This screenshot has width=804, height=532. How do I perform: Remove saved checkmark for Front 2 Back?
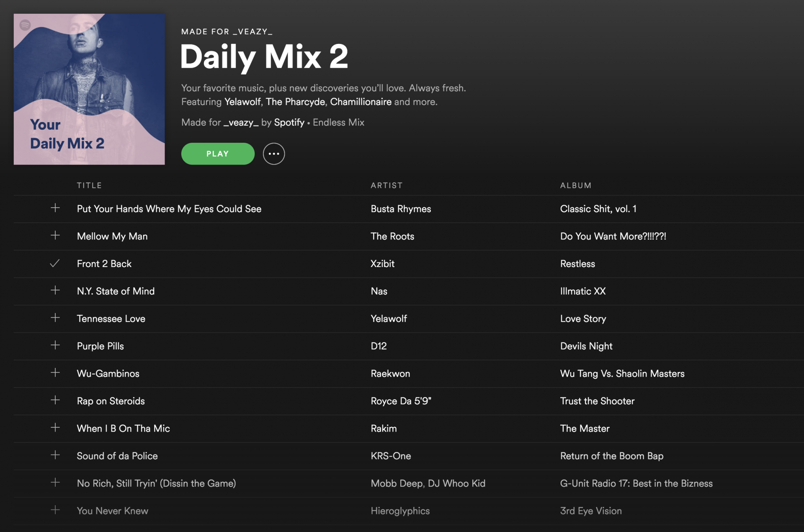pos(55,263)
